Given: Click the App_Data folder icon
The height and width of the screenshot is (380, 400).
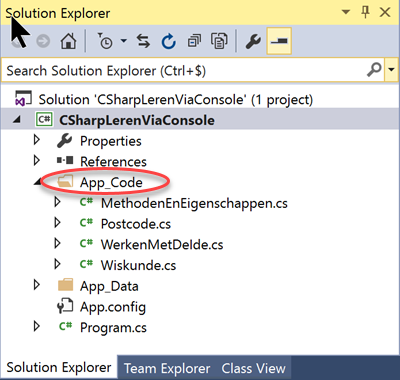Looking at the screenshot, I should 65,285.
